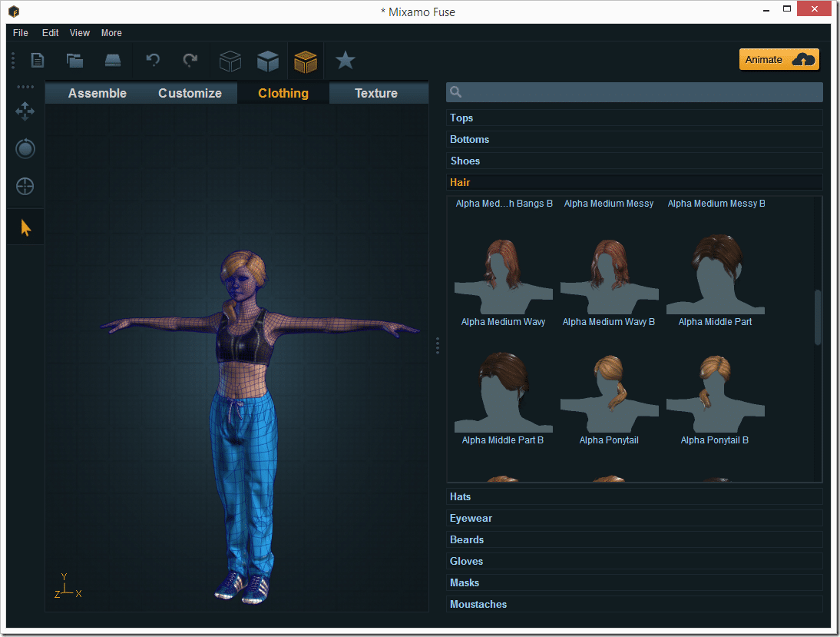Viewport: 840px width, 637px height.
Task: Expand the Shoes category
Action: click(x=634, y=161)
